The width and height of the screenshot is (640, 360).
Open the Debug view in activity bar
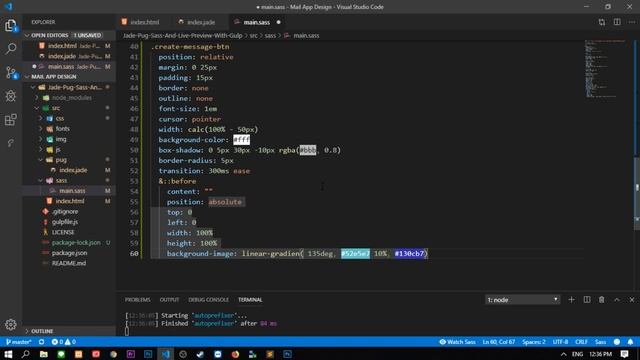[x=11, y=96]
